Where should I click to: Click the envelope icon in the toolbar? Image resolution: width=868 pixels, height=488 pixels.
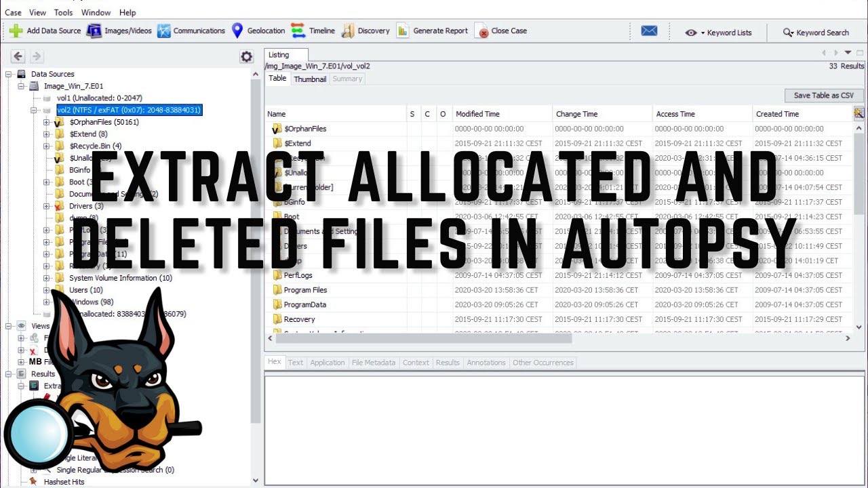point(649,31)
